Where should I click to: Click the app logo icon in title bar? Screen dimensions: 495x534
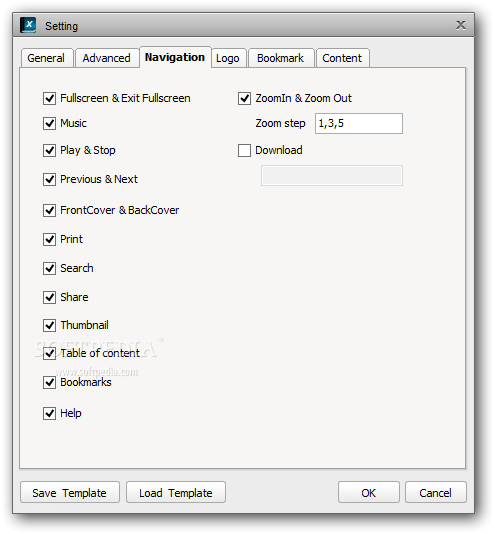pos(28,25)
